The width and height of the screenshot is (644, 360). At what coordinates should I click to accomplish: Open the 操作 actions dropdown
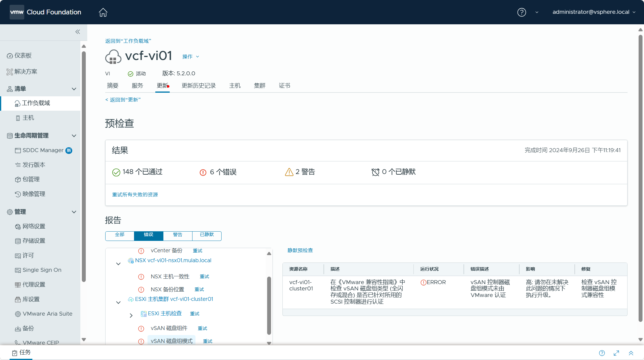tap(191, 57)
